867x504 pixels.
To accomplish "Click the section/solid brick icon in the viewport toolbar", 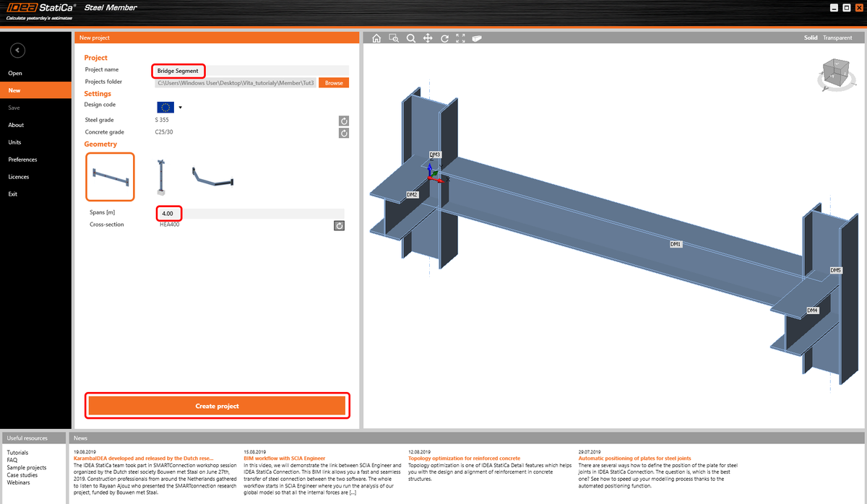I will (478, 38).
